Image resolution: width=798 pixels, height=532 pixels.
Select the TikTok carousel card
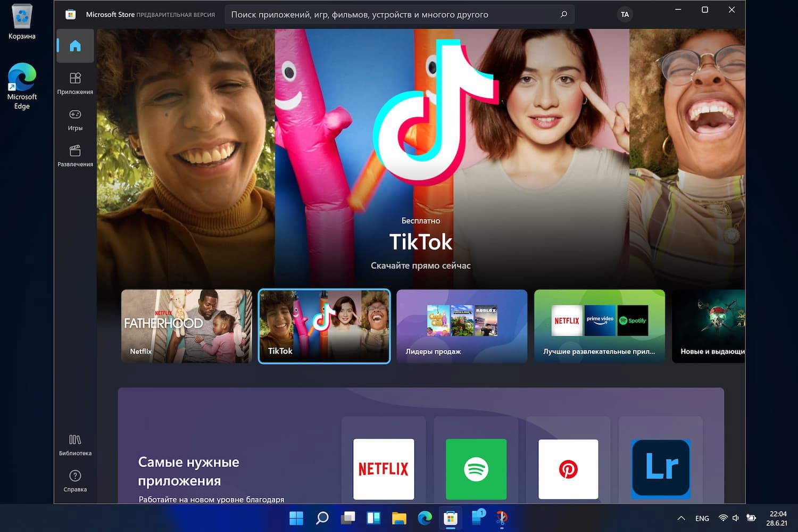tap(324, 326)
